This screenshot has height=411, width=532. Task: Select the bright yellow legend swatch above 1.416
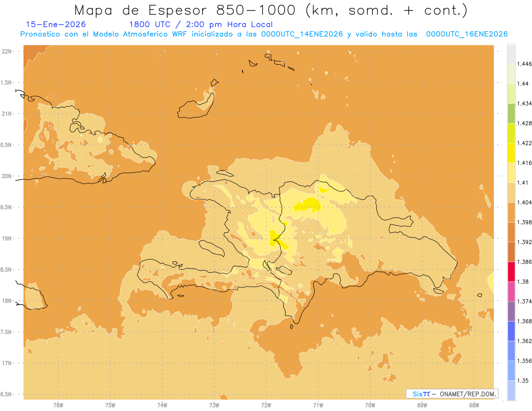click(x=511, y=153)
